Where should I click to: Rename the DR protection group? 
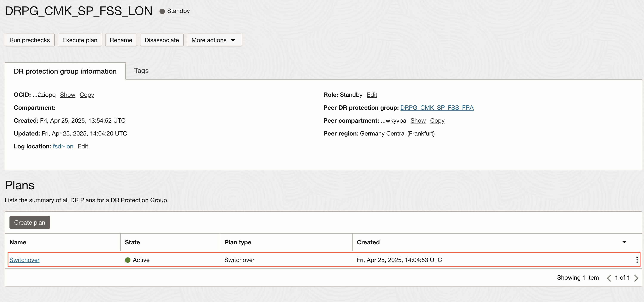click(x=121, y=40)
